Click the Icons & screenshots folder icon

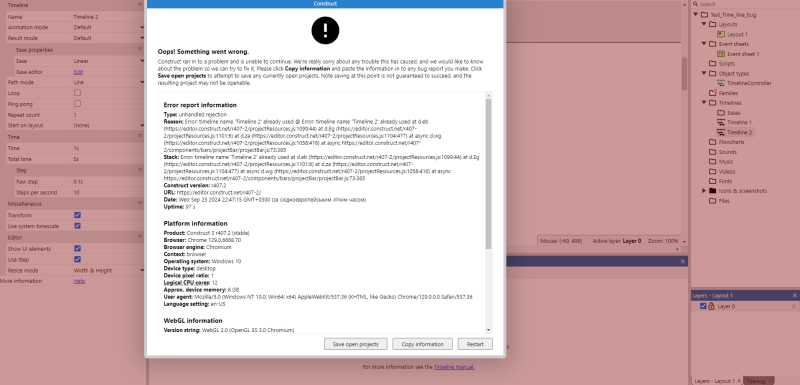pos(713,191)
